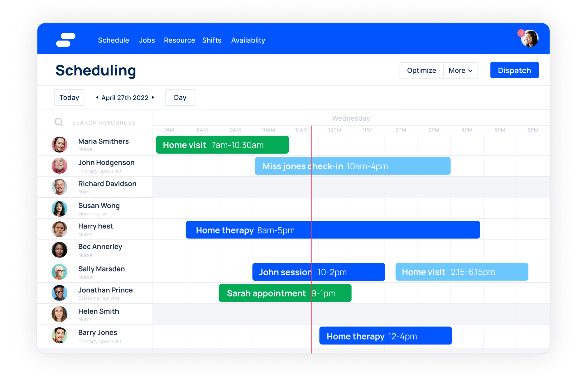Open Sarah appointment 9-1pm job
588x376 pixels.
click(x=285, y=293)
